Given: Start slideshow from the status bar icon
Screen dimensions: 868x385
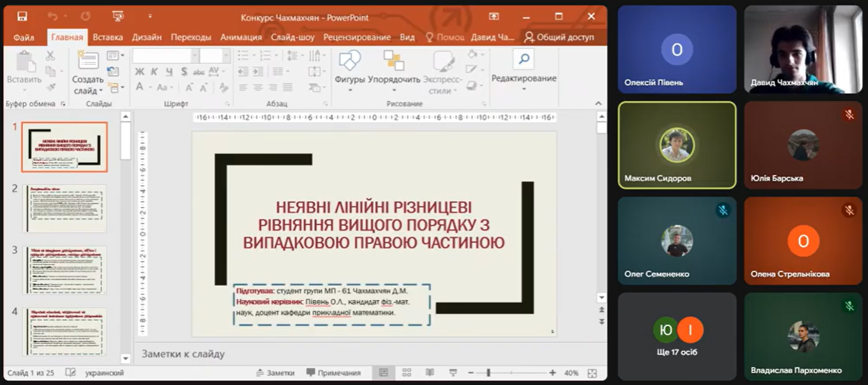Looking at the screenshot, I should [x=453, y=373].
